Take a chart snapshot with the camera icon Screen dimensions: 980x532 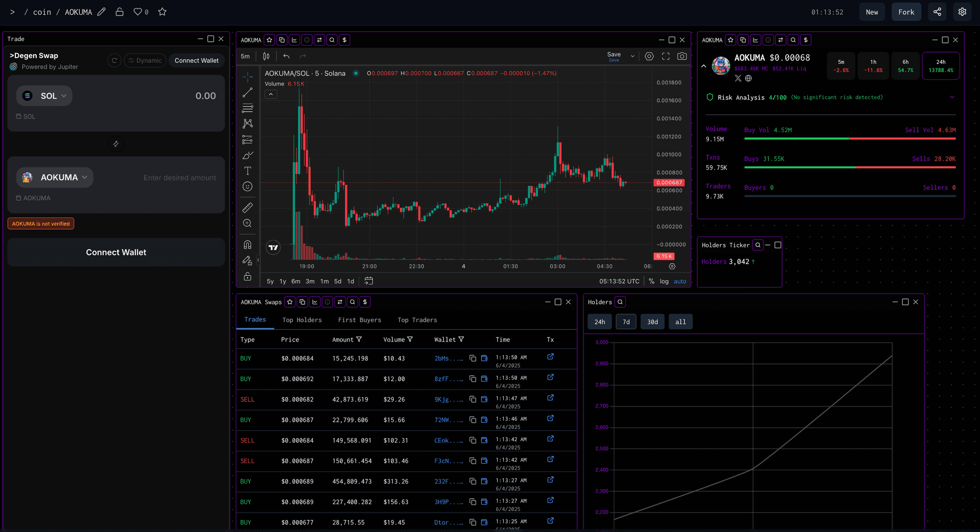pyautogui.click(x=682, y=56)
